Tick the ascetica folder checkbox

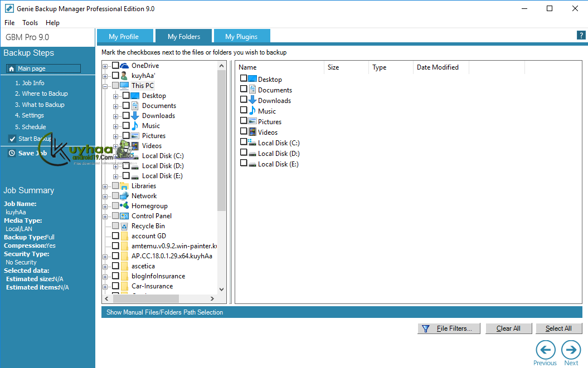pyautogui.click(x=115, y=266)
